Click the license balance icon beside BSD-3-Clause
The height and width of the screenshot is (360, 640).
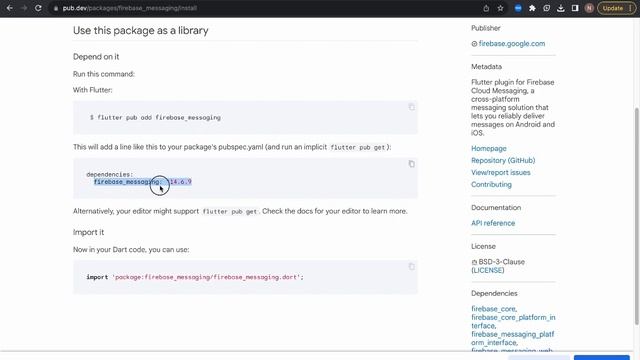pyautogui.click(x=474, y=262)
